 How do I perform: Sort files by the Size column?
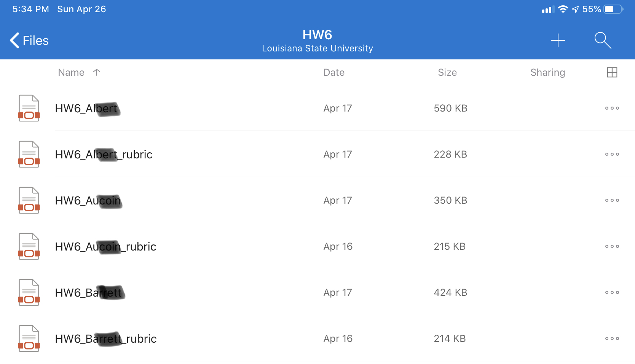[x=447, y=72]
